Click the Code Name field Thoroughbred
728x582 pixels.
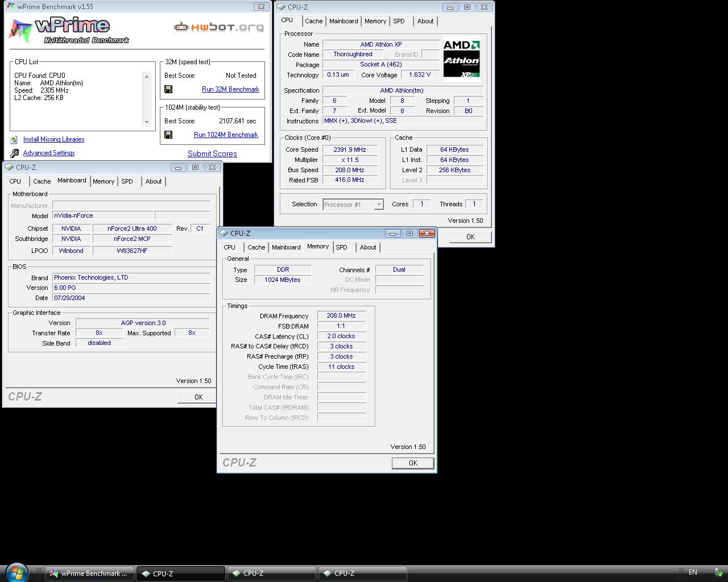[353, 54]
